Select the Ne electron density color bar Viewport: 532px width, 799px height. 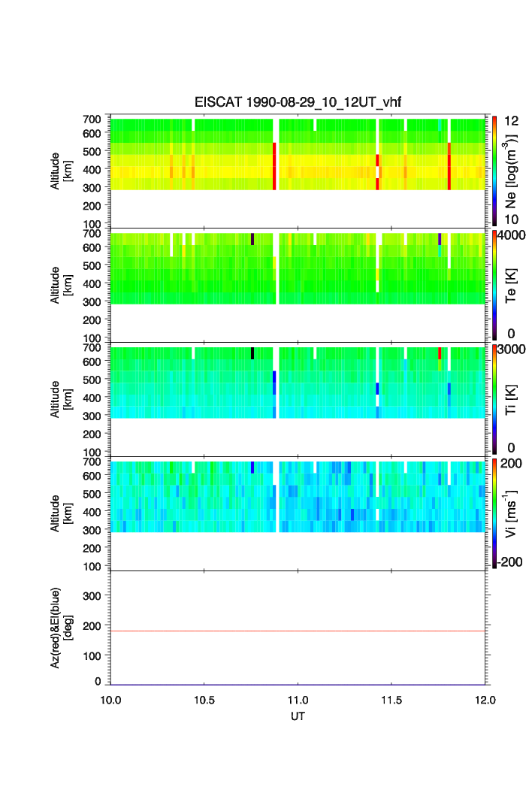click(x=494, y=171)
